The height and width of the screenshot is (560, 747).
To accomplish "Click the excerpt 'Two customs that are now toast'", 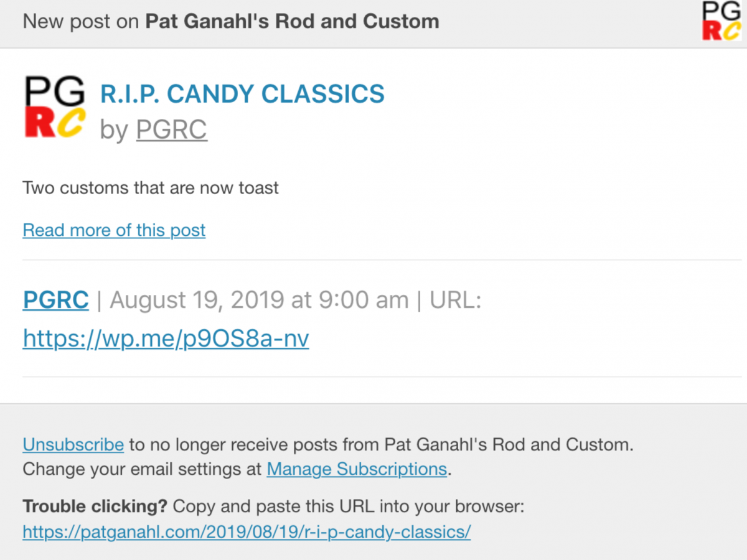I will pos(151,187).
